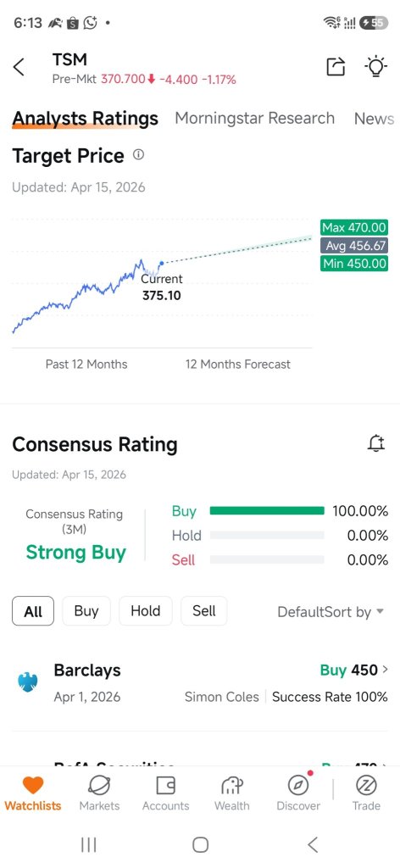
Task: Open Discover compass icon
Action: click(299, 785)
